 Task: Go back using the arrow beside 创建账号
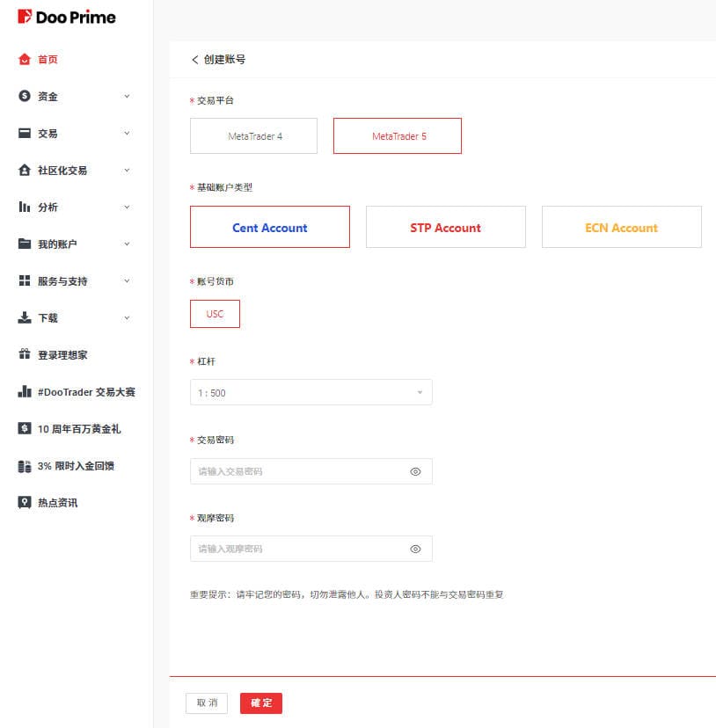[x=194, y=60]
